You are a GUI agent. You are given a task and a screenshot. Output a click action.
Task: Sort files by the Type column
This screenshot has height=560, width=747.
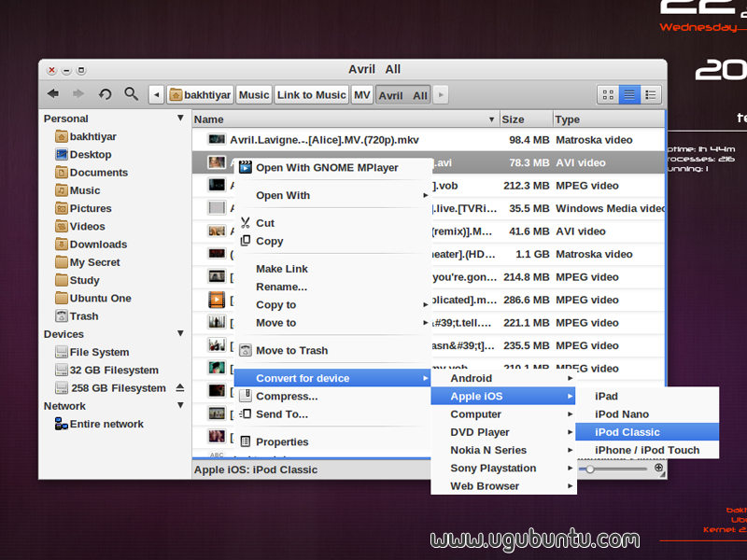(609, 119)
